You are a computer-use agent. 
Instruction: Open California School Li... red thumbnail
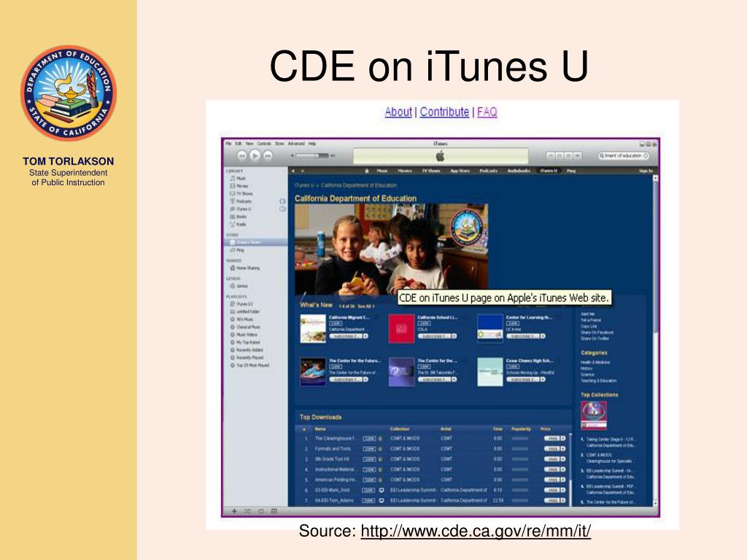point(401,328)
